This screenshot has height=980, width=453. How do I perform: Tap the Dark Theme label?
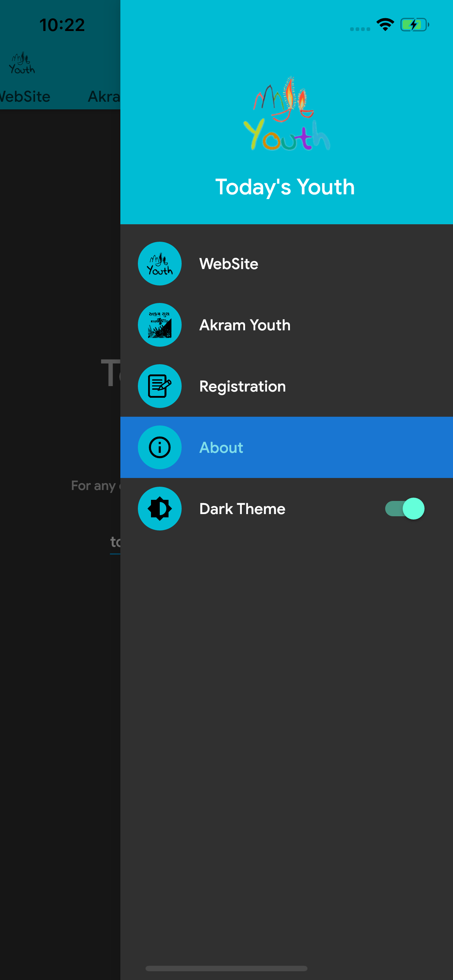pyautogui.click(x=242, y=509)
